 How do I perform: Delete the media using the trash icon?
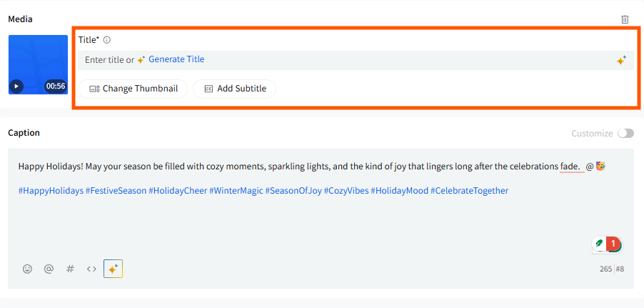point(625,19)
